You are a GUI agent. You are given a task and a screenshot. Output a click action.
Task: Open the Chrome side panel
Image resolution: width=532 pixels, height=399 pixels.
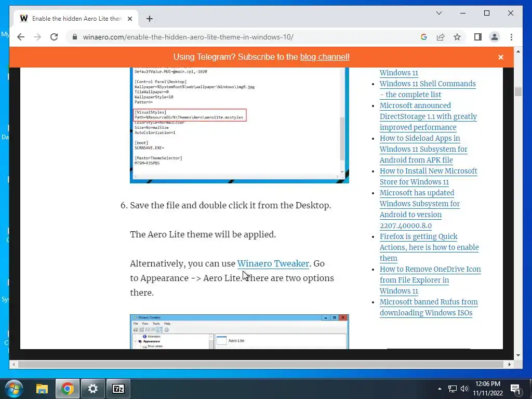(x=478, y=37)
